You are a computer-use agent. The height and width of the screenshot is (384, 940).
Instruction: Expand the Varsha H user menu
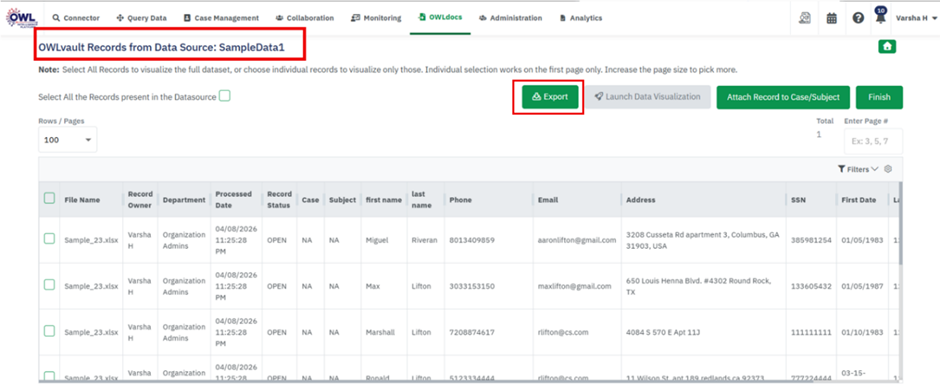coord(916,18)
